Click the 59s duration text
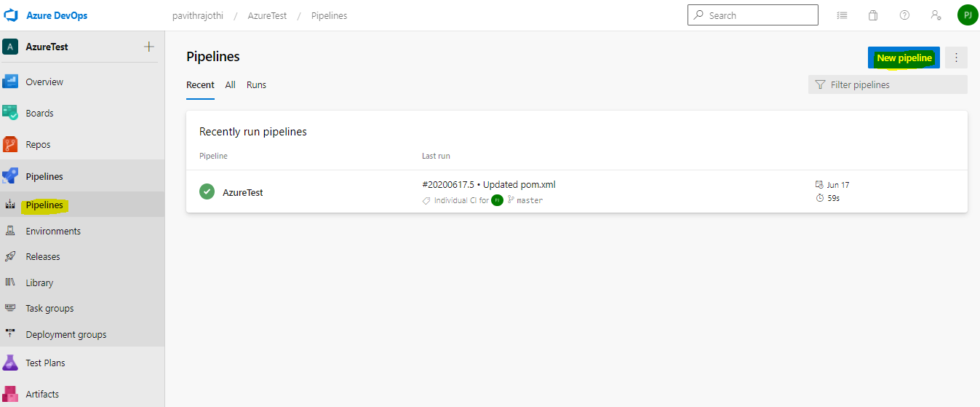The image size is (980, 407). pos(834,198)
